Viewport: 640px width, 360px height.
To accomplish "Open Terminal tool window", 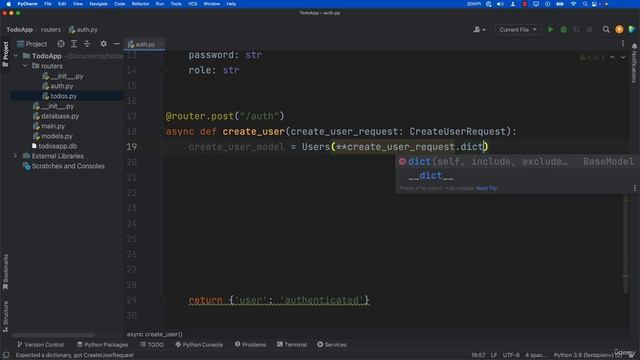I will tap(291, 345).
